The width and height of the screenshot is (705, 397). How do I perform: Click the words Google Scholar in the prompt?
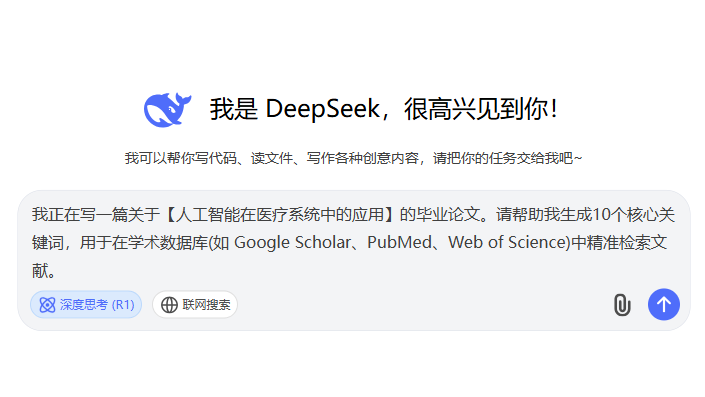pos(292,242)
